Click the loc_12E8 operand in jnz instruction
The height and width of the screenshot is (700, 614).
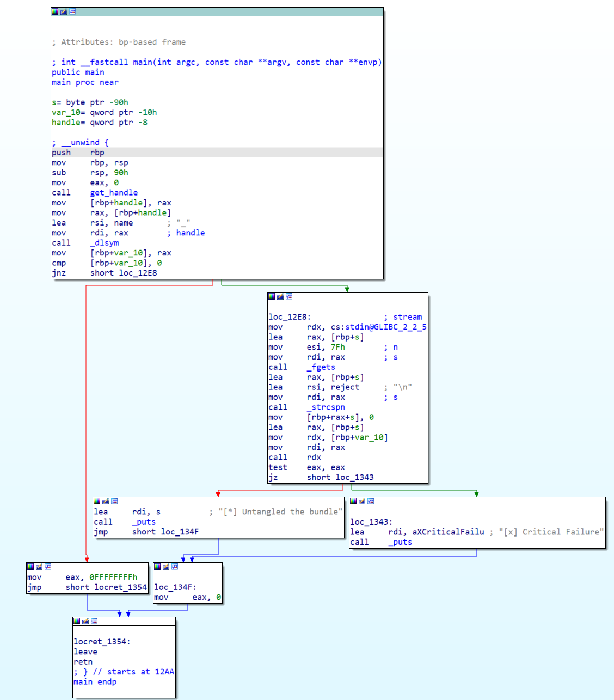pyautogui.click(x=138, y=273)
